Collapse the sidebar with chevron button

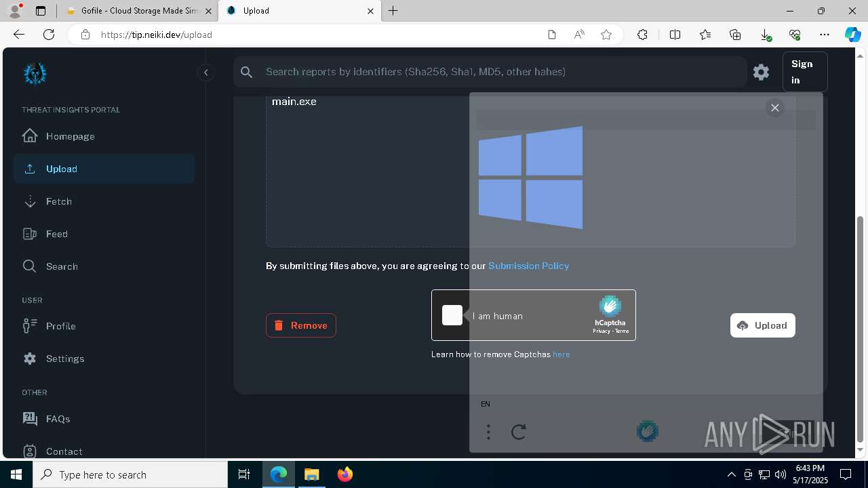pyautogui.click(x=205, y=73)
